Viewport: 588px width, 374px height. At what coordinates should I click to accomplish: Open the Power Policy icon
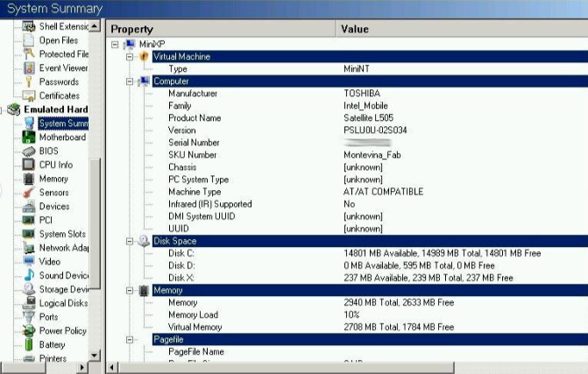pyautogui.click(x=29, y=330)
